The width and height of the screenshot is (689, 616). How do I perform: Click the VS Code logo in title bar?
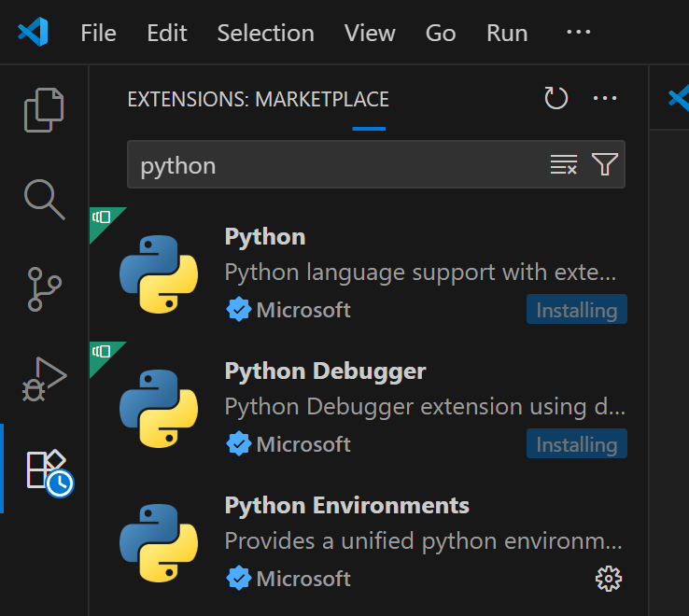pyautogui.click(x=33, y=32)
